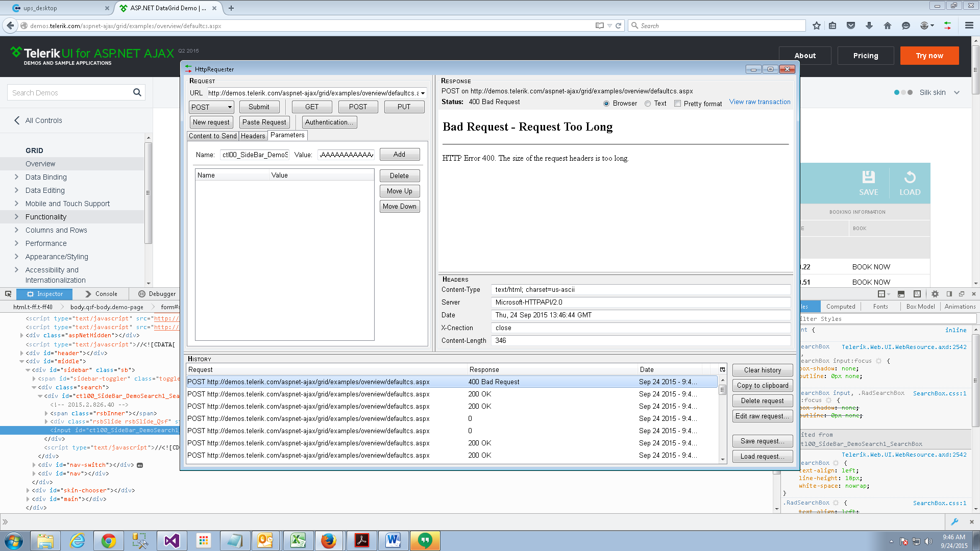This screenshot has height=551, width=980.
Task: Open the Silk skin chooser dropdown
Action: (957, 92)
